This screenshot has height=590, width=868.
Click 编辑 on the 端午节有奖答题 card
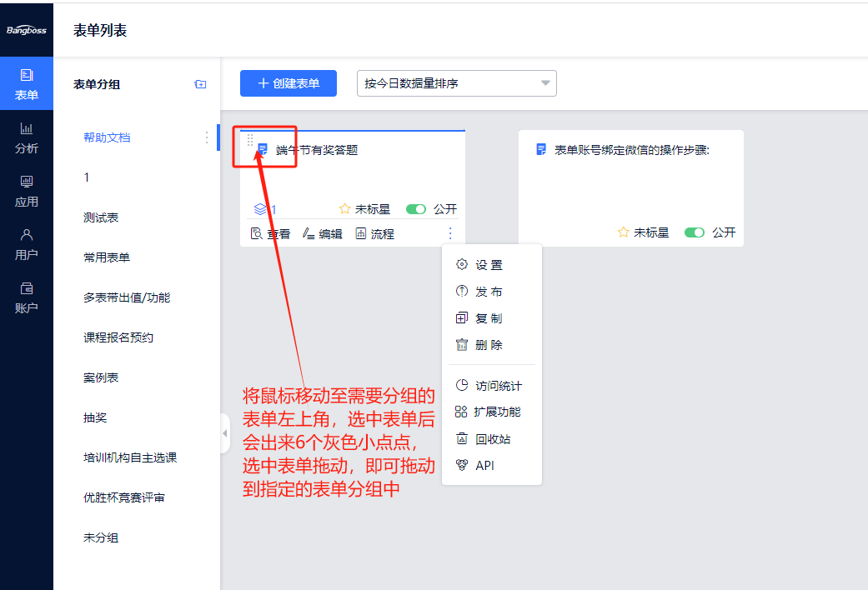(x=323, y=234)
